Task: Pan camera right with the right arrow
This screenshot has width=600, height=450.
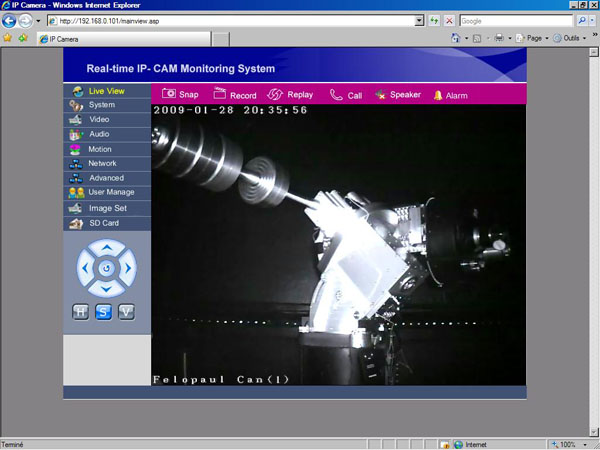Action: point(128,269)
